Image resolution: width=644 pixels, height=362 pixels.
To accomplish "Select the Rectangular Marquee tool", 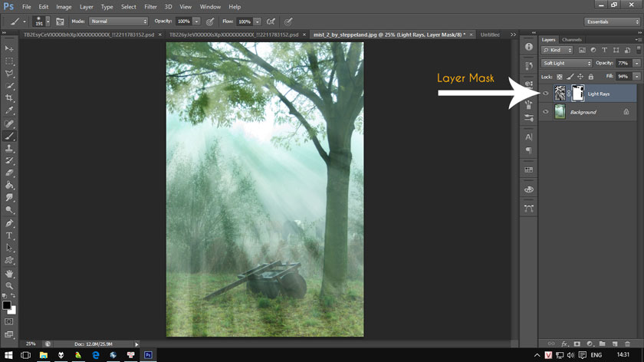I will pyautogui.click(x=9, y=61).
